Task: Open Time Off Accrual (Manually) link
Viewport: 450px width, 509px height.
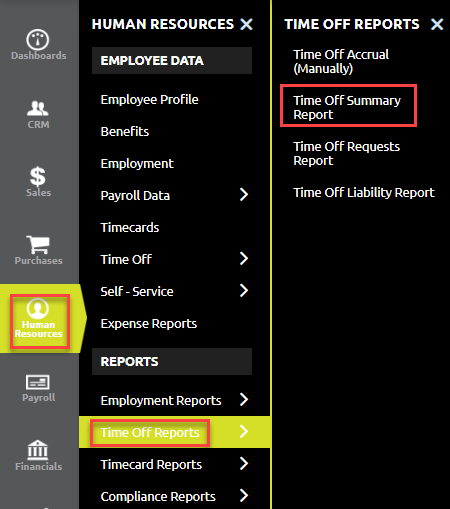Action: click(x=341, y=61)
